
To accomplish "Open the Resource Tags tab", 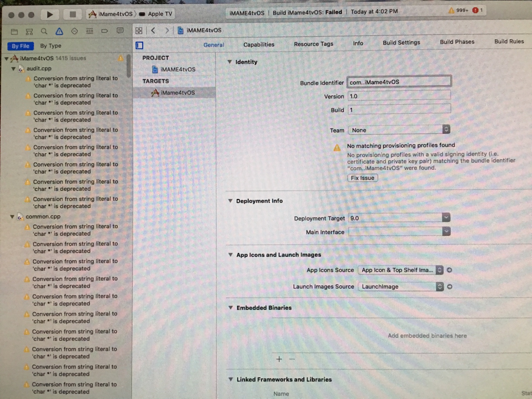I will tap(313, 44).
